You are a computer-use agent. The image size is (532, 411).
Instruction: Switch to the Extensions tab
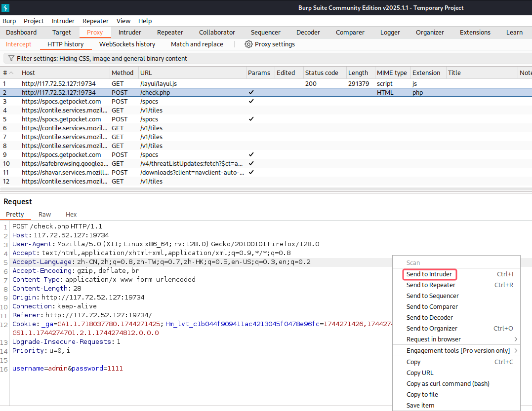point(475,33)
